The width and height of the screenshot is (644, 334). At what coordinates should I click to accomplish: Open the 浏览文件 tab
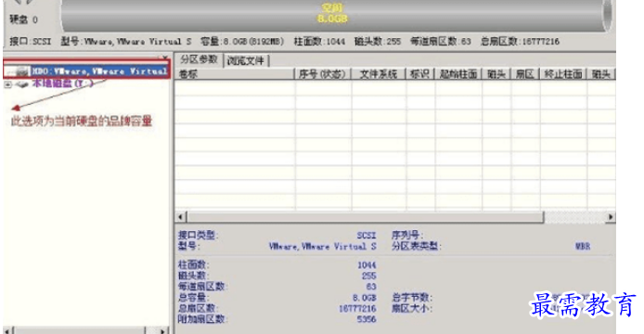click(x=246, y=61)
